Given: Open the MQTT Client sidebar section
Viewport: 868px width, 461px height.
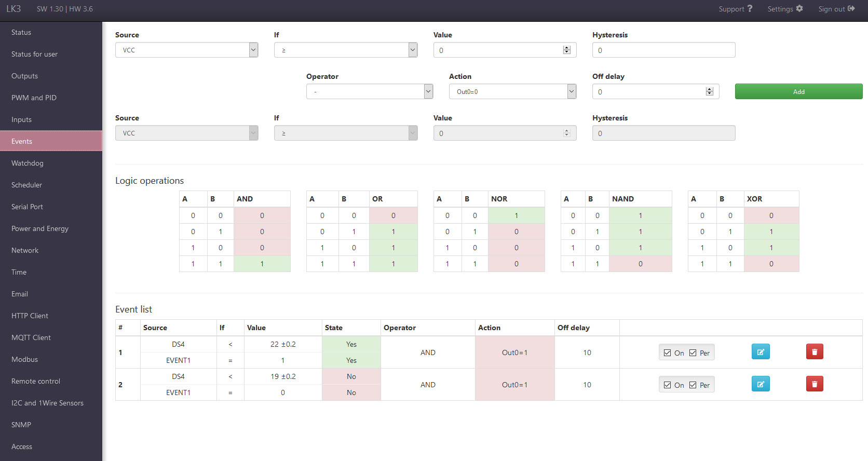Looking at the screenshot, I should coord(31,337).
